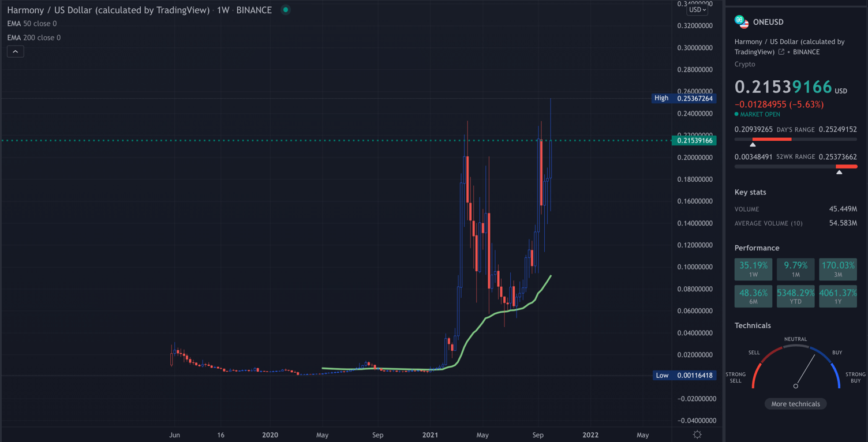Image resolution: width=868 pixels, height=442 pixels.
Task: Click the MARKET OPEN status text
Action: (760, 114)
